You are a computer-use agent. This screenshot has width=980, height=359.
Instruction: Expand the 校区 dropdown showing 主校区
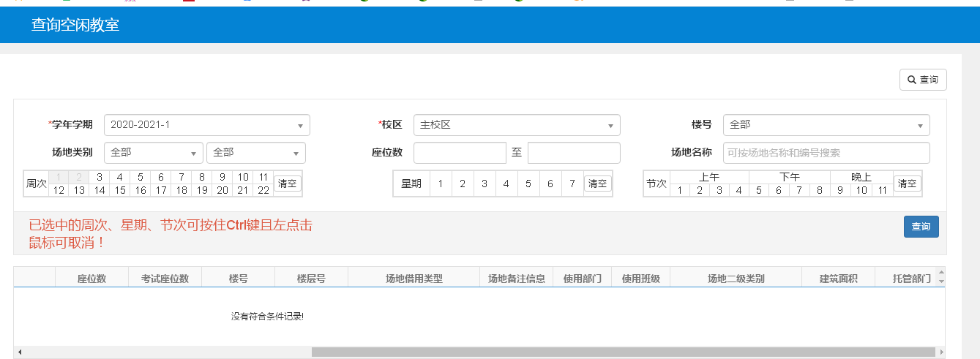point(516,125)
